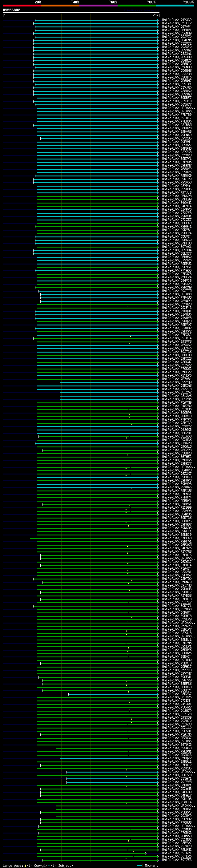Click hit label UniRef100_Q8H7Z0

(x=176, y=775)
